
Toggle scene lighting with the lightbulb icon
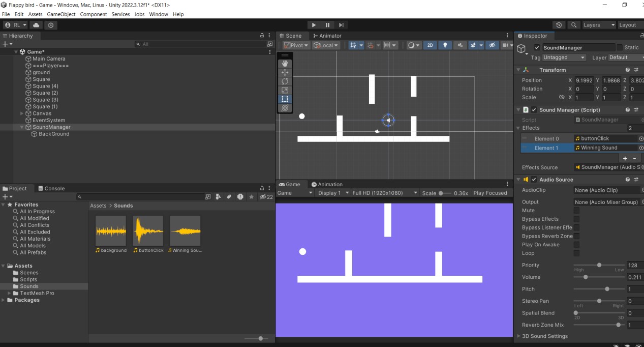(x=445, y=45)
